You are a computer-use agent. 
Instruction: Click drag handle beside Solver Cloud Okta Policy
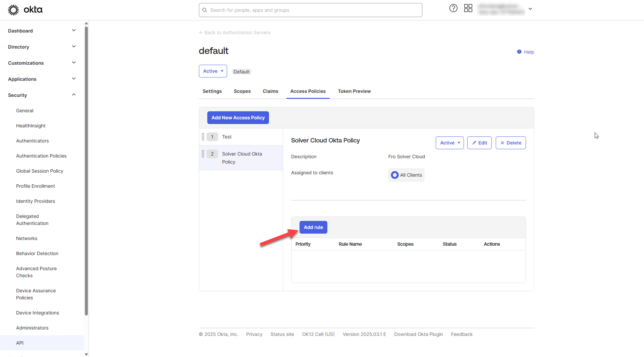(203, 154)
